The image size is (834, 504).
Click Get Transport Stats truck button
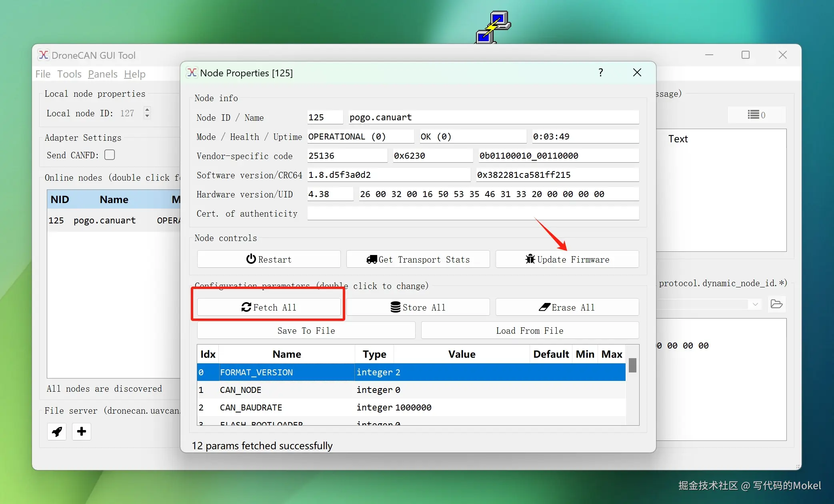coord(418,259)
